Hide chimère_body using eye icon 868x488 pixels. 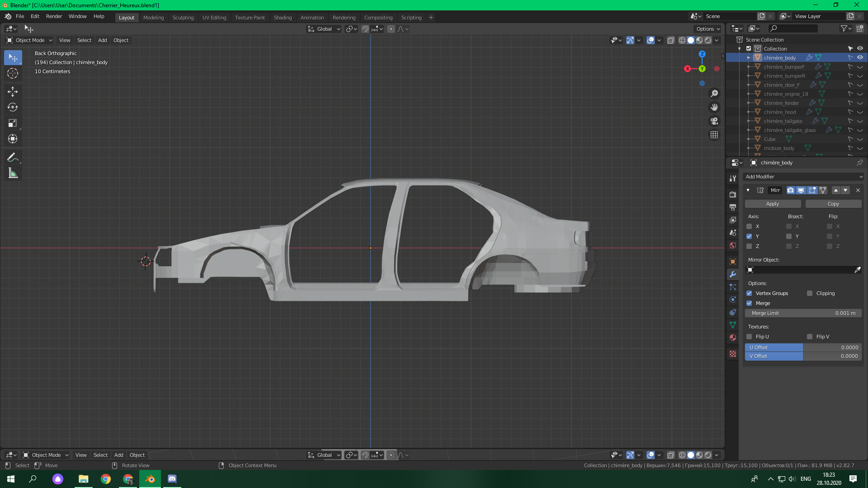click(860, 58)
